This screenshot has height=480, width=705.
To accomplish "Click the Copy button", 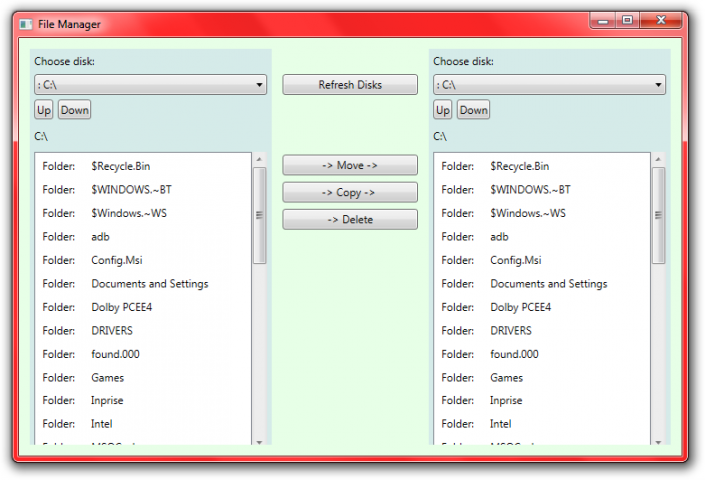I will pyautogui.click(x=350, y=192).
